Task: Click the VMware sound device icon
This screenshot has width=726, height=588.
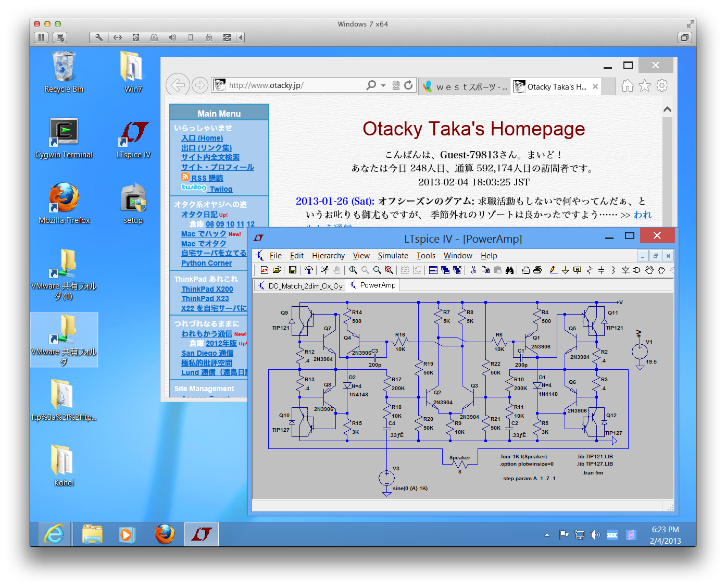Action: point(172,37)
